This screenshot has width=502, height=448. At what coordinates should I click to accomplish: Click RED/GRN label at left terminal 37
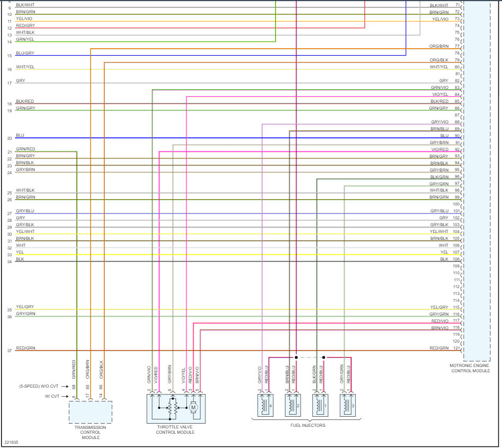[x=25, y=348]
